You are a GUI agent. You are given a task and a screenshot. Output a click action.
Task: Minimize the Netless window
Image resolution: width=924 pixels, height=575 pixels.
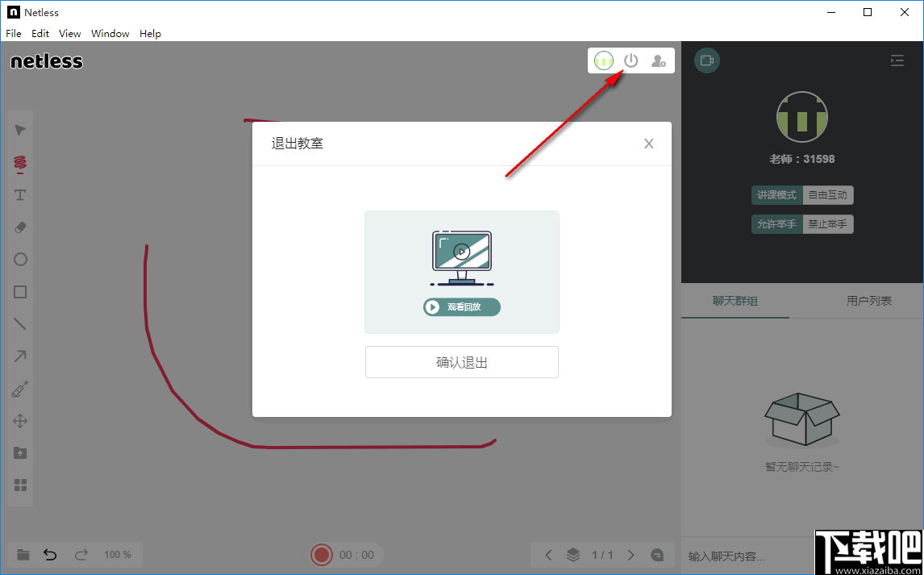(x=831, y=12)
